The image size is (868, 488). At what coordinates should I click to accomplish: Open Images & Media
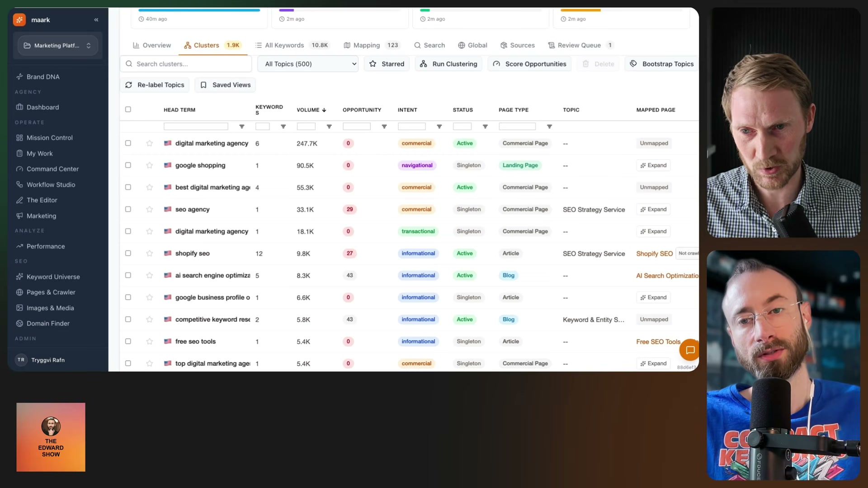[x=50, y=308]
